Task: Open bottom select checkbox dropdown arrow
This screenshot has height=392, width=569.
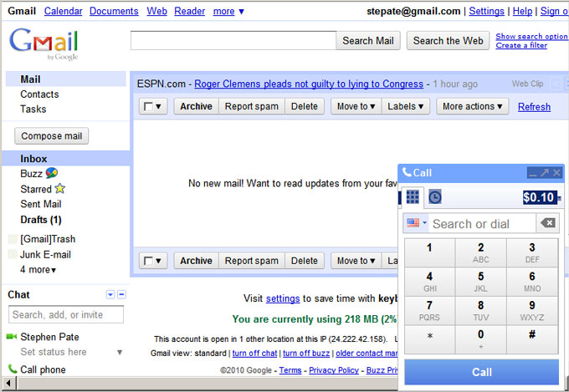Action: click(158, 261)
